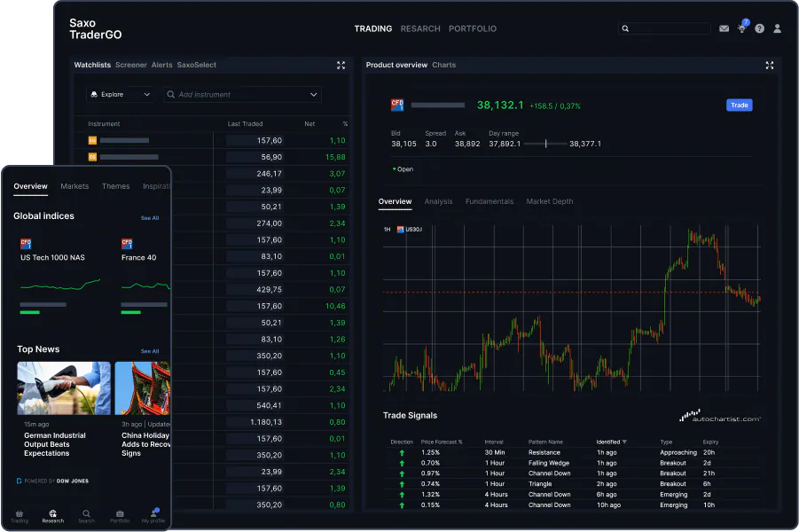
Task: Open the Chinese temple news thumbnail
Action: click(143, 388)
